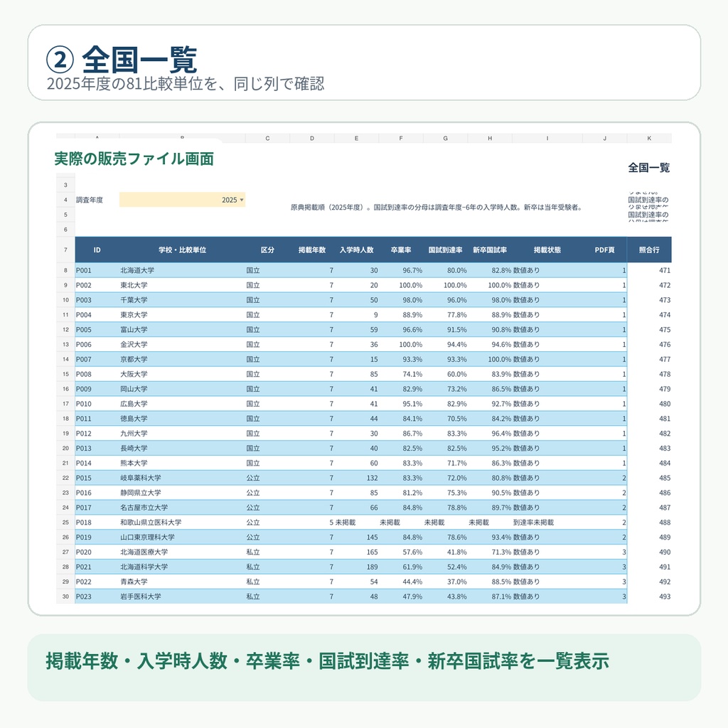Viewport: 728px width, 728px height.
Task: Select row number 8
Action: pos(65,270)
